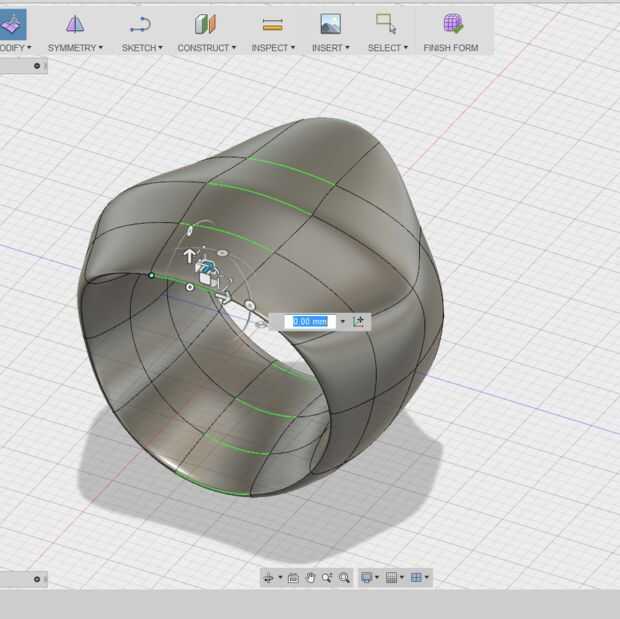The height and width of the screenshot is (619, 620).
Task: Collapse the panel using the top-left dot toggle
Action: (x=37, y=66)
